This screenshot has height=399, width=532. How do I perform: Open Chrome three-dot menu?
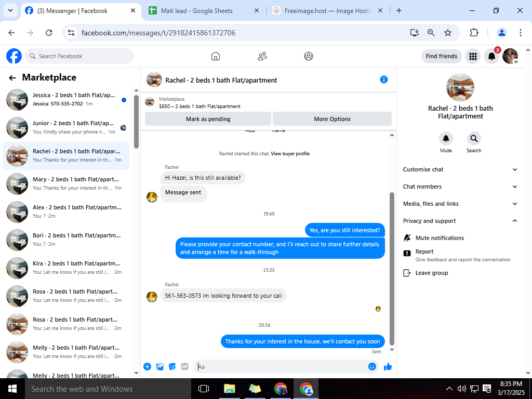(520, 33)
